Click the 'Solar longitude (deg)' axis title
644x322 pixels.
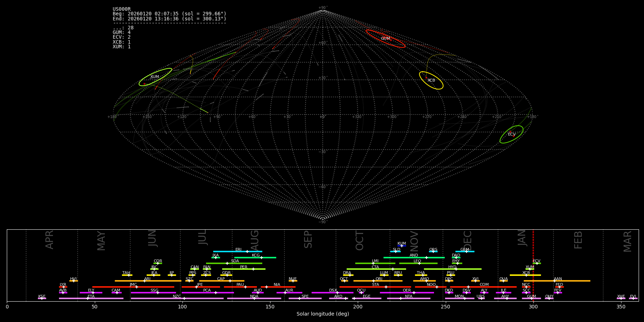[x=323, y=314]
